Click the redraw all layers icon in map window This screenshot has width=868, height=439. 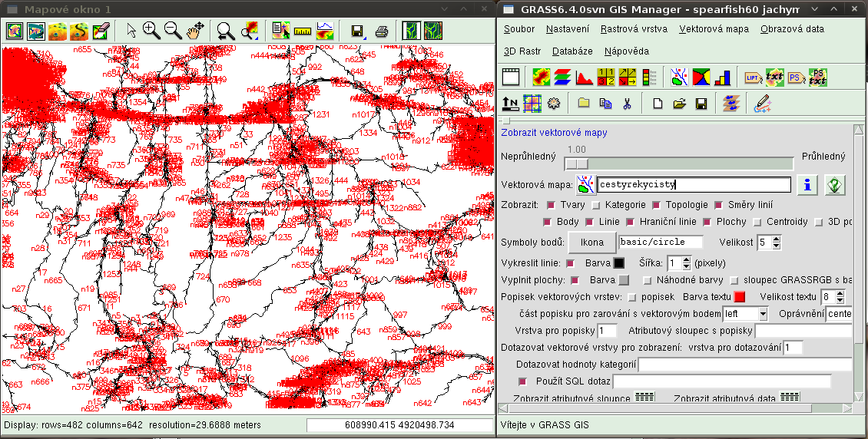(36, 31)
